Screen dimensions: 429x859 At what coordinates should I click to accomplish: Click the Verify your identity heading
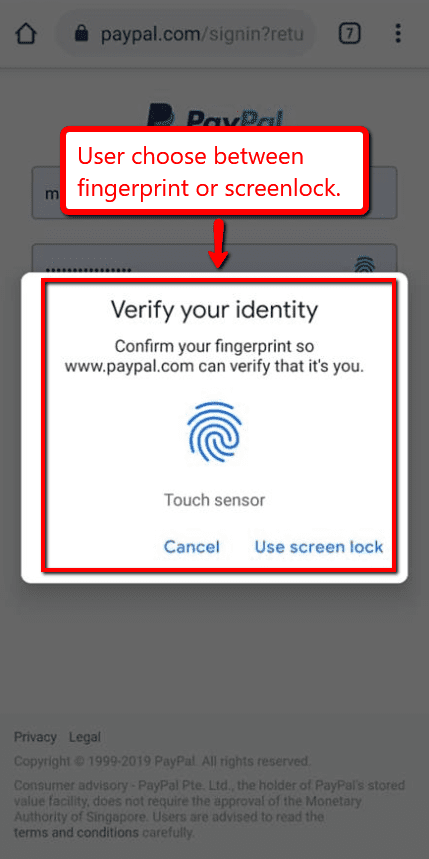(214, 310)
